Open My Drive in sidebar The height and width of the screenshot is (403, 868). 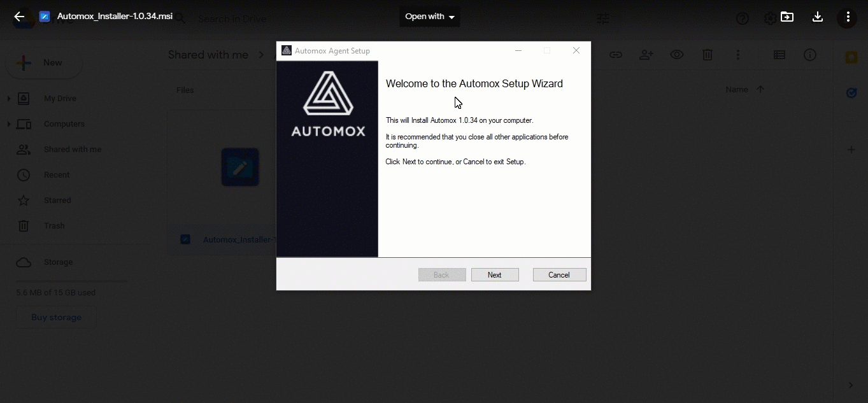coord(60,99)
